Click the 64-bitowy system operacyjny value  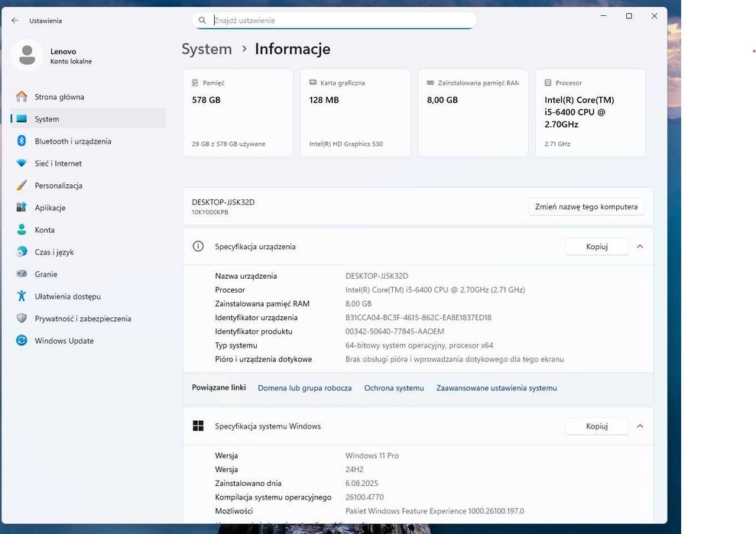point(419,345)
